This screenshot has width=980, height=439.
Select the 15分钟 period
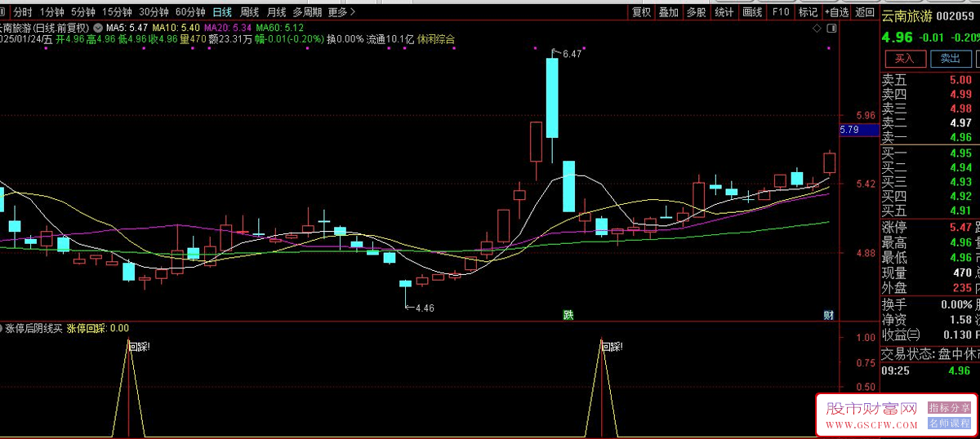point(117,12)
